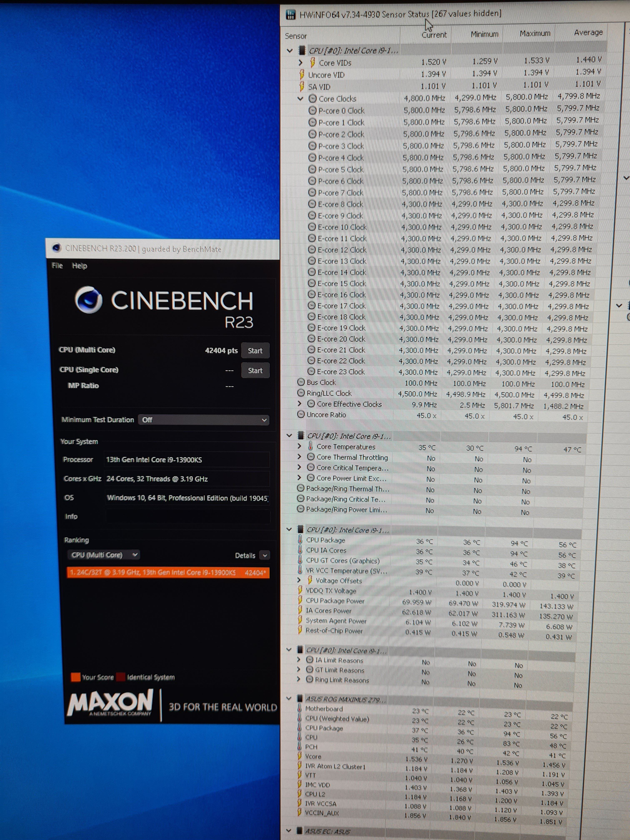Click the Bus Clock clock icon
The height and width of the screenshot is (840, 630).
click(301, 382)
